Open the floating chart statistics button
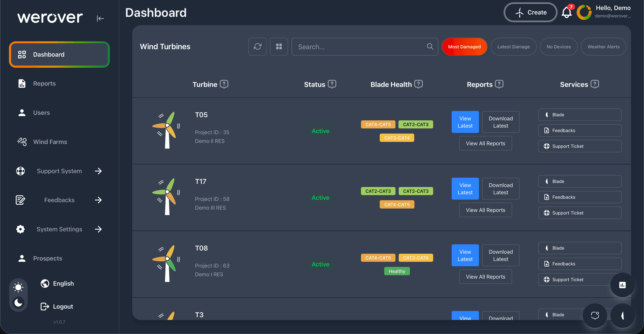Viewport: 644px width, 334px height. (622, 285)
